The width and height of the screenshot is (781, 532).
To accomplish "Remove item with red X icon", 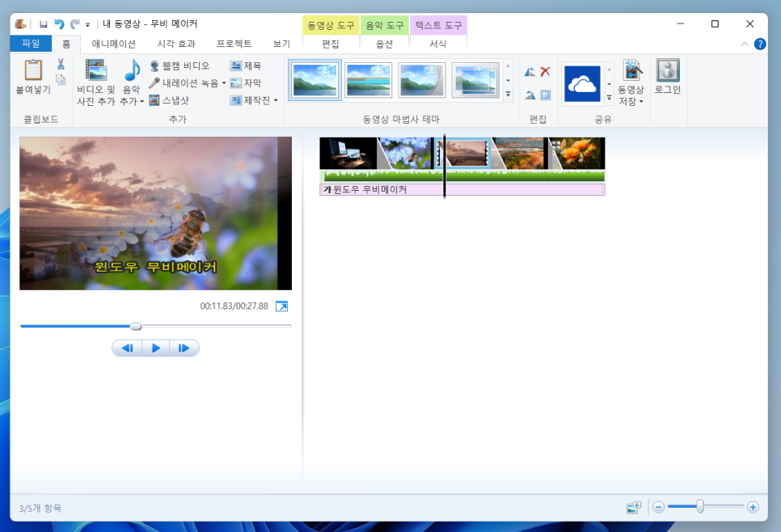I will (x=546, y=72).
